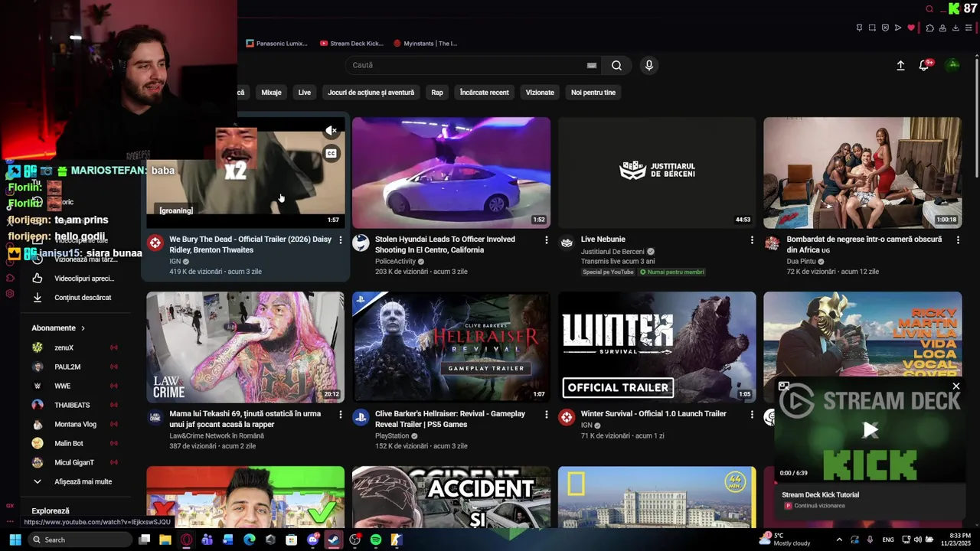Open options for Mama lui Tekashi video
The width and height of the screenshot is (980, 551).
point(341,414)
